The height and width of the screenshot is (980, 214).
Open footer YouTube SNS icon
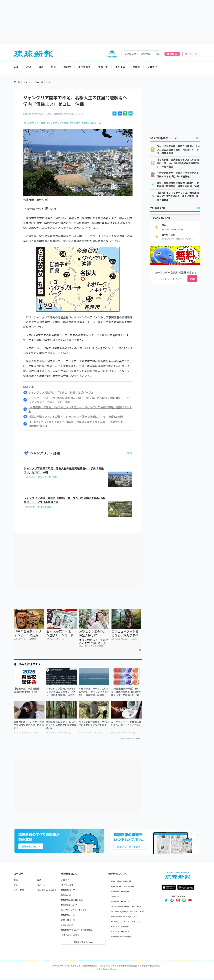pyautogui.click(x=190, y=900)
